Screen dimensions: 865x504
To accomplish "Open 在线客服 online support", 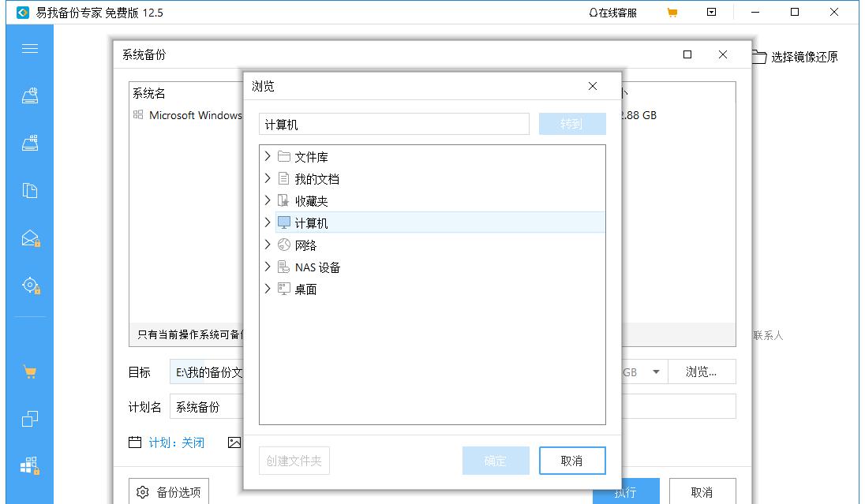I will [x=613, y=13].
